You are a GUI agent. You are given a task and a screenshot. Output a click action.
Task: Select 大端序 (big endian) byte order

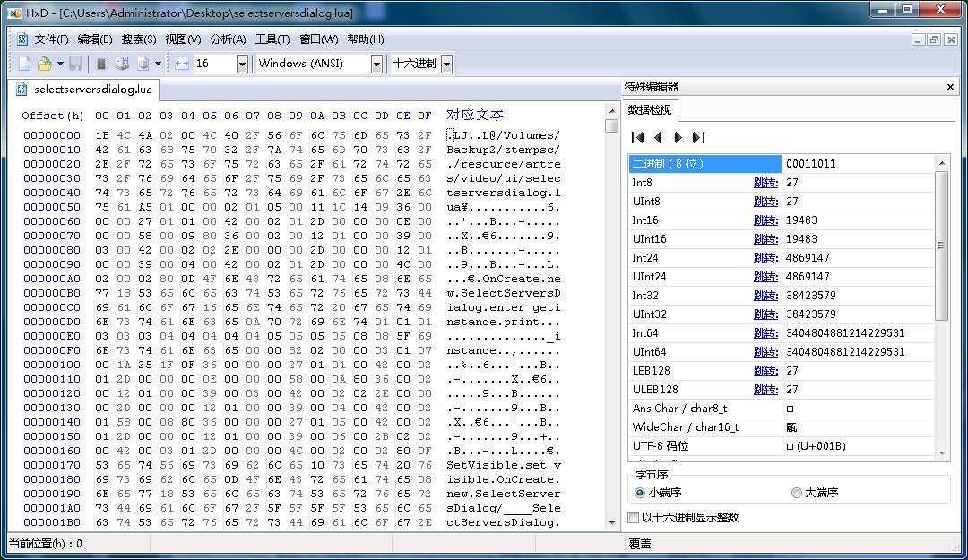click(x=797, y=493)
